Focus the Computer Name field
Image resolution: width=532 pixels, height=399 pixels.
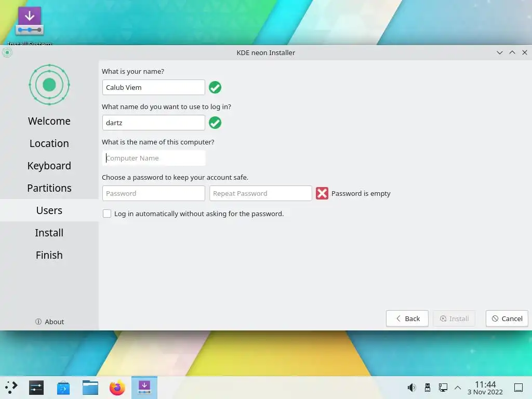coord(154,158)
